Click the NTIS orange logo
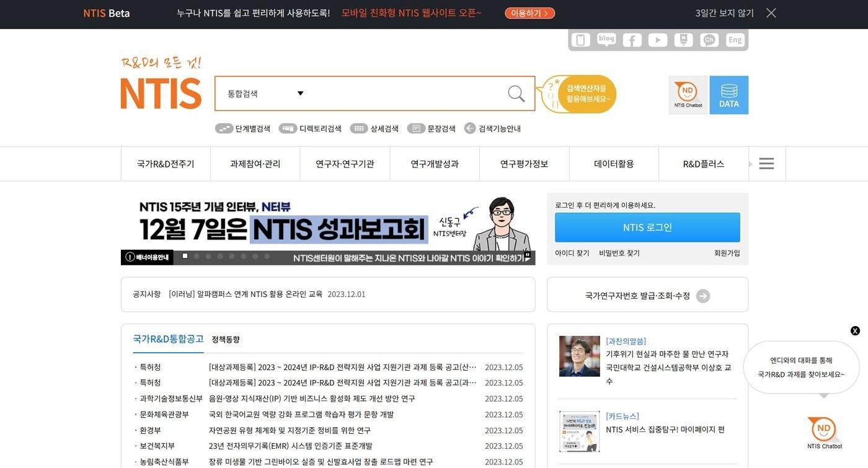868x468 pixels. (161, 94)
